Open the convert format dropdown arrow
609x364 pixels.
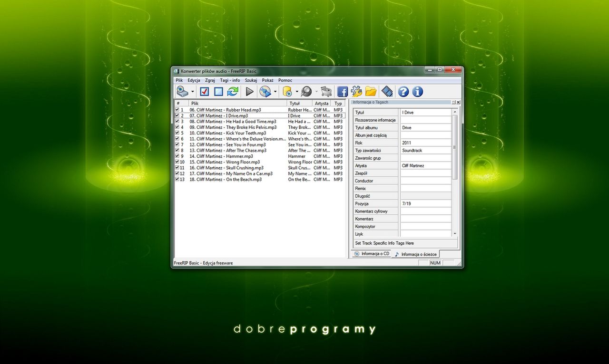(x=275, y=91)
